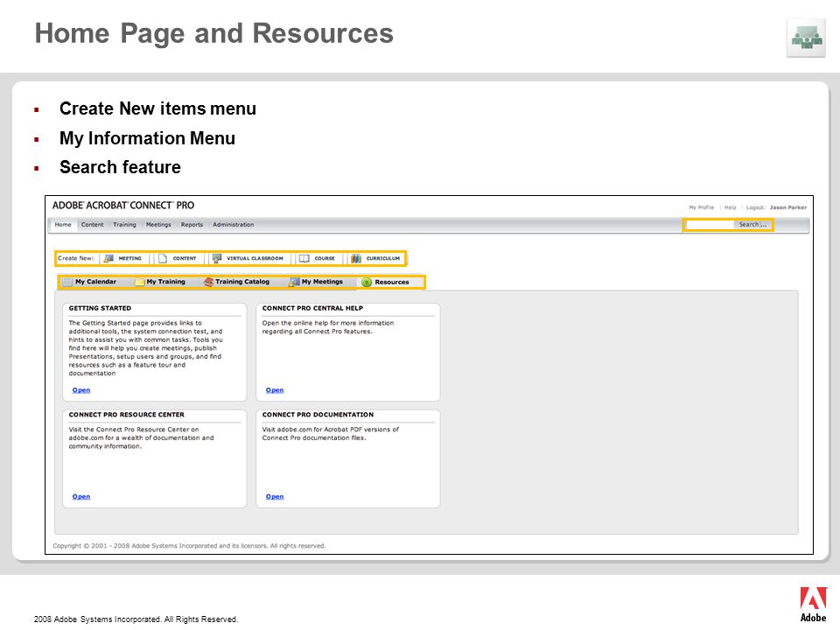Viewport: 840px width, 630px height.
Task: Click the Training Catalog books icon
Action: (x=208, y=282)
